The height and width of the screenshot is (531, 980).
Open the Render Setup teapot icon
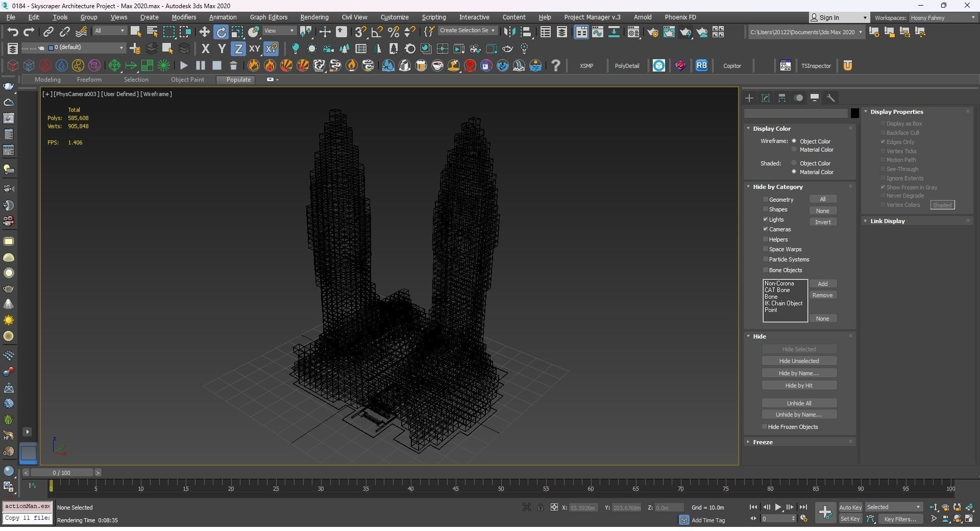[653, 32]
